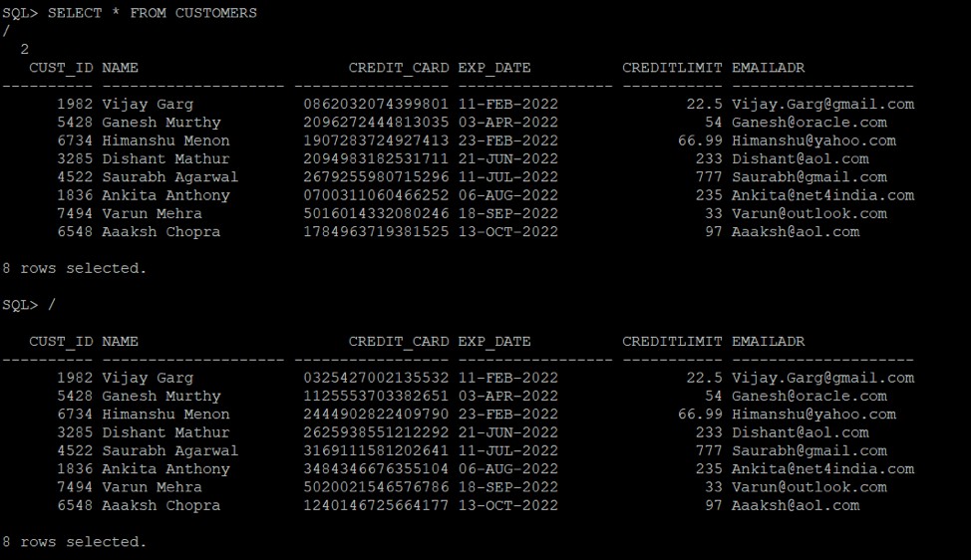Viewport: 971px width, 560px height.
Task: Click 'Varun Mehra' name in the first result
Action: coord(152,213)
